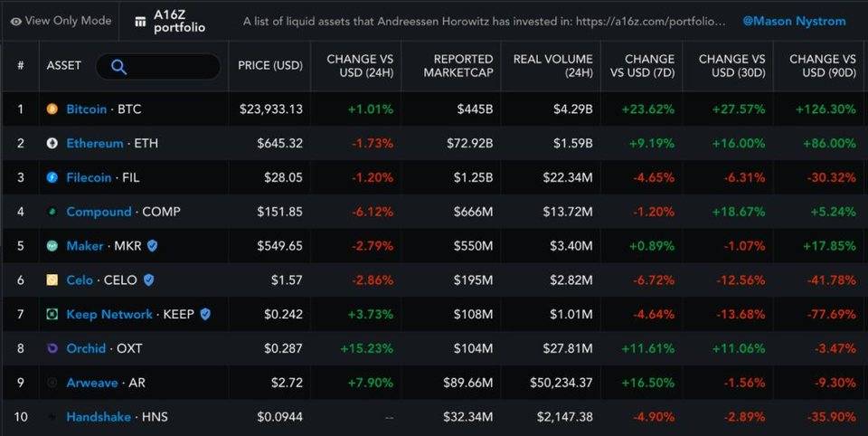Image resolution: width=868 pixels, height=436 pixels.
Task: Click the verified badge next to MKR
Action: click(152, 246)
